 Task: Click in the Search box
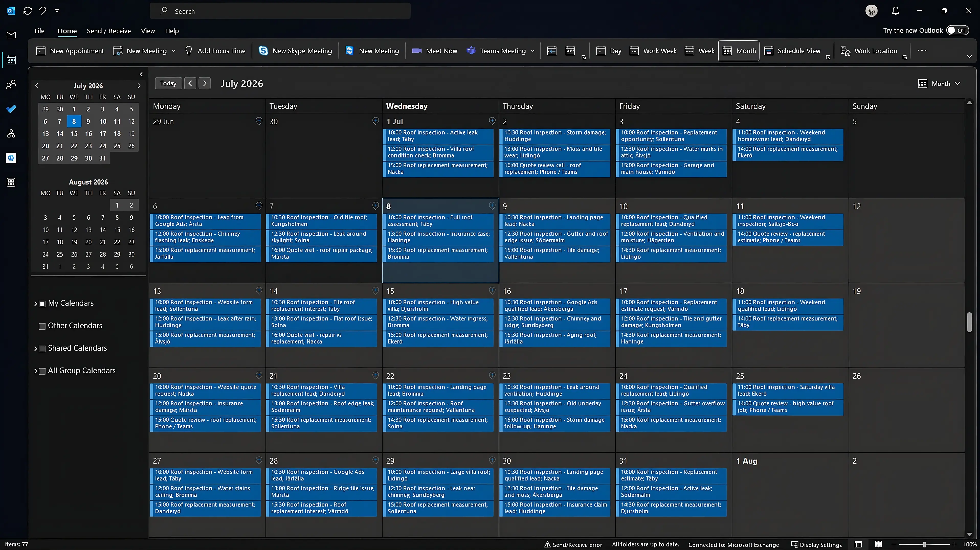(x=280, y=11)
